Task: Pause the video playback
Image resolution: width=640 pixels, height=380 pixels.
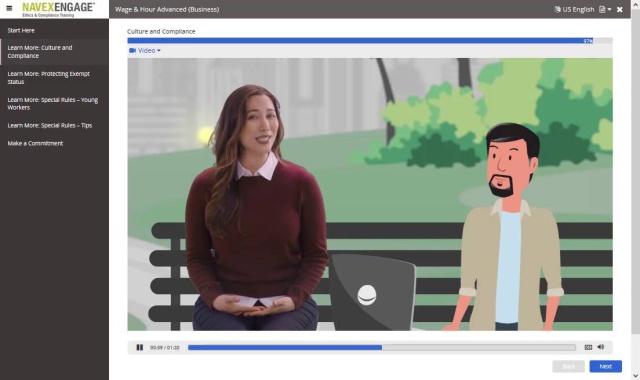Action: click(140, 347)
